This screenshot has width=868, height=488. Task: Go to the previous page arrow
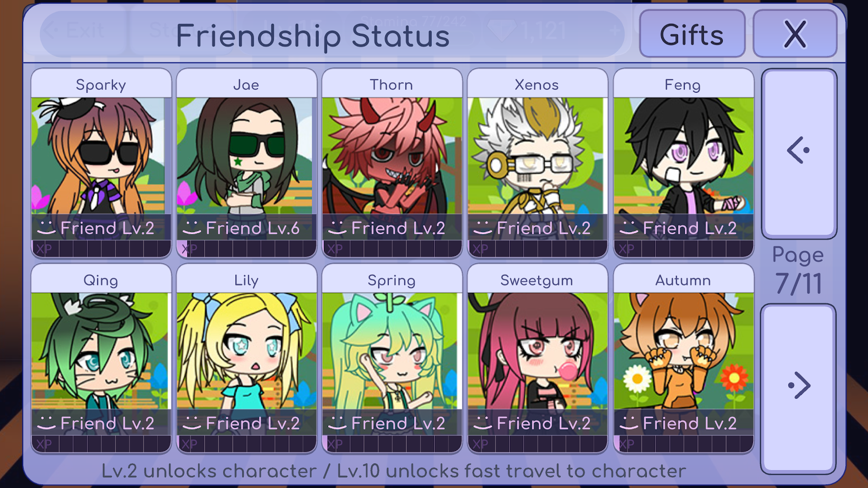coord(798,153)
